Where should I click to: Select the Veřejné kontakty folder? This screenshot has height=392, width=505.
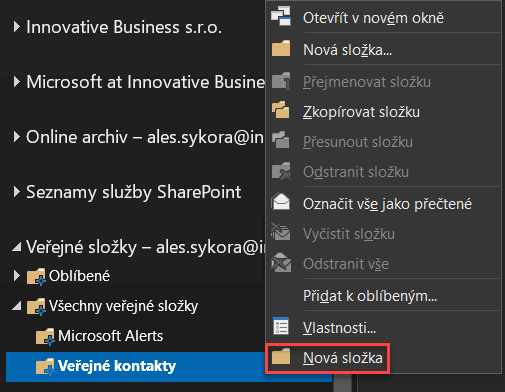pos(117,366)
